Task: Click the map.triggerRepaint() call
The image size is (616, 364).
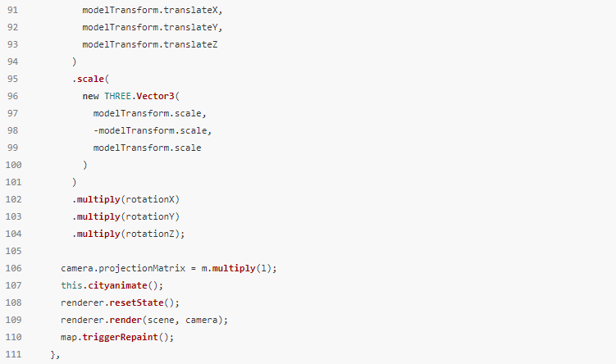Action: tap(117, 337)
